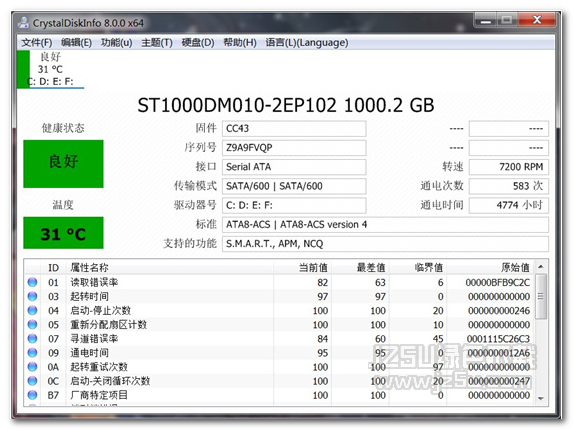
Task: Open the 语言(L)(Language) menu
Action: point(307,43)
